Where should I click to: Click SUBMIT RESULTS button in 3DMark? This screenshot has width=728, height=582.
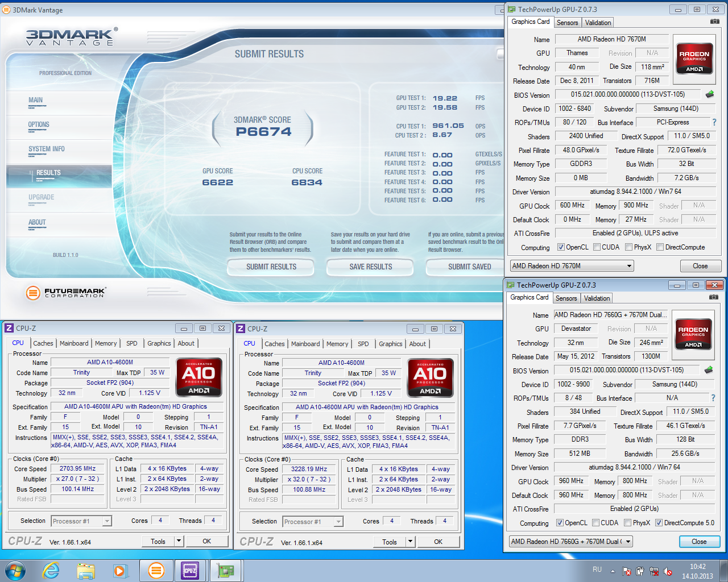pyautogui.click(x=271, y=267)
